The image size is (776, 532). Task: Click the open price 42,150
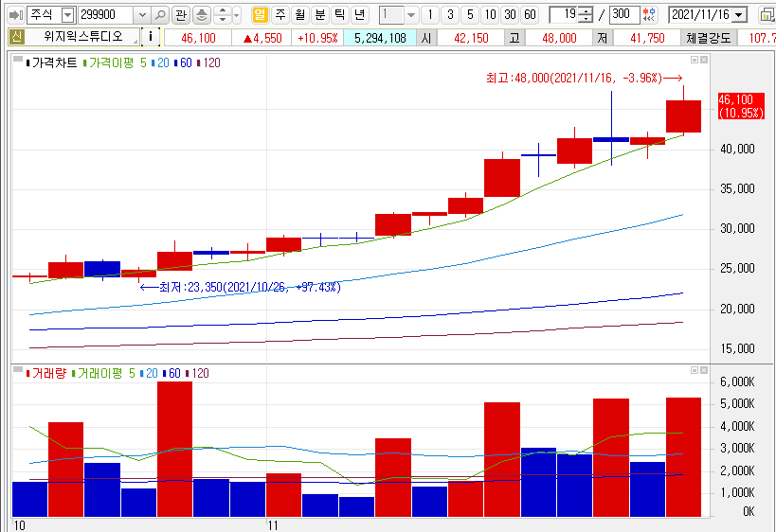click(x=471, y=38)
